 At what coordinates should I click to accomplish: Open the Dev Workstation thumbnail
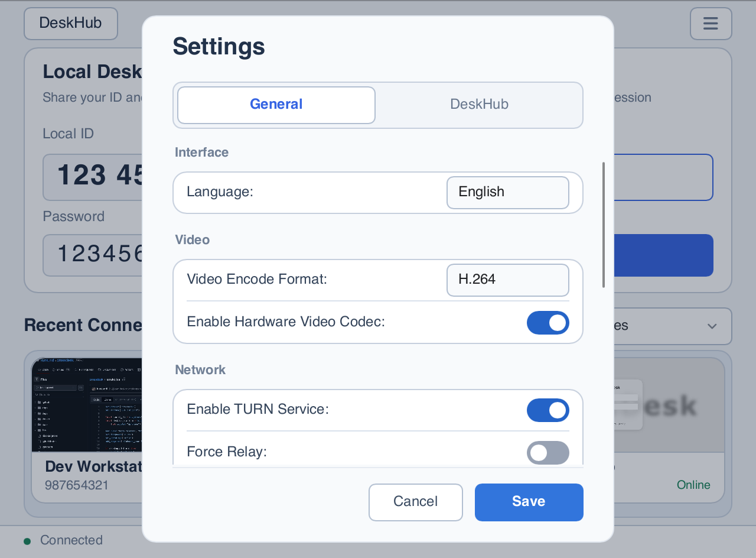(87, 405)
